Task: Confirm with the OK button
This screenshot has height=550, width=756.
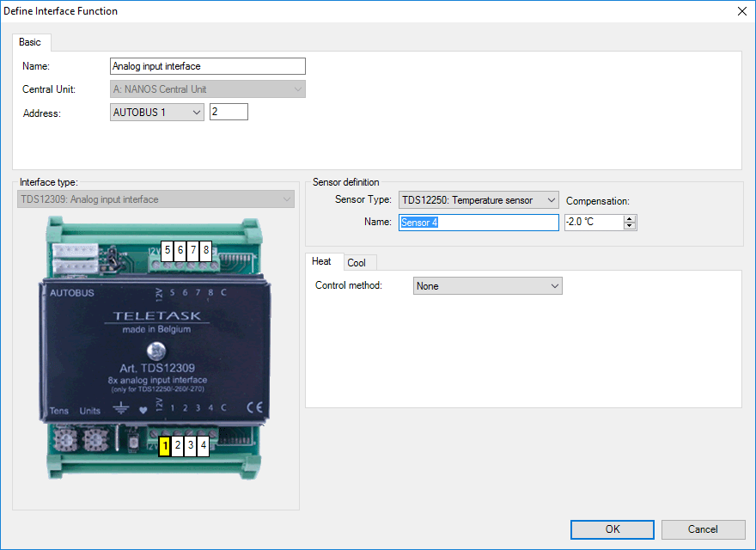Action: 612,529
